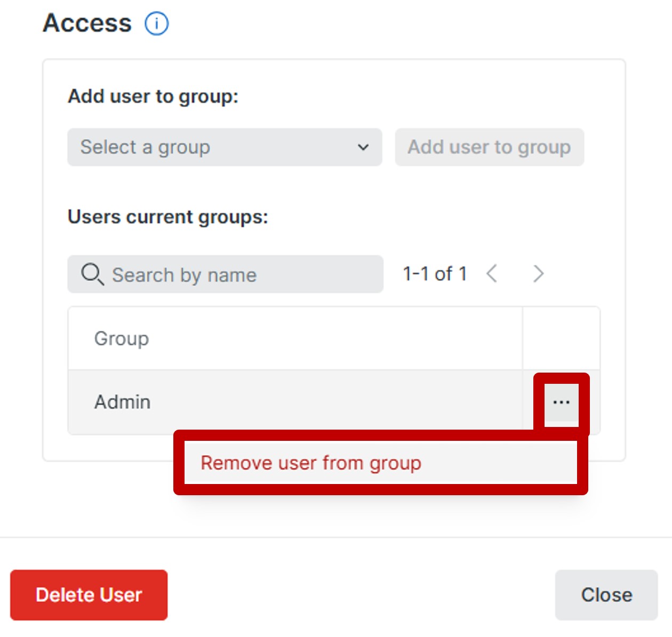Click the red Delete User button

(89, 595)
